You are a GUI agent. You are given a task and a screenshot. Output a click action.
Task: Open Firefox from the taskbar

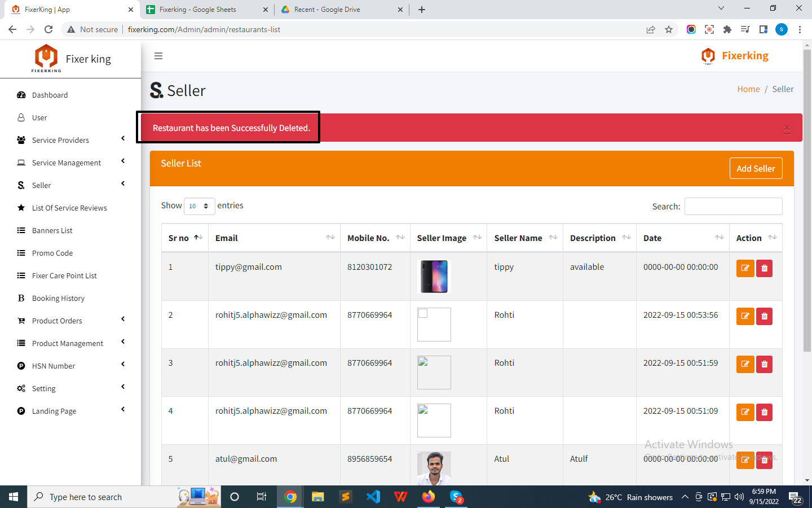(429, 497)
